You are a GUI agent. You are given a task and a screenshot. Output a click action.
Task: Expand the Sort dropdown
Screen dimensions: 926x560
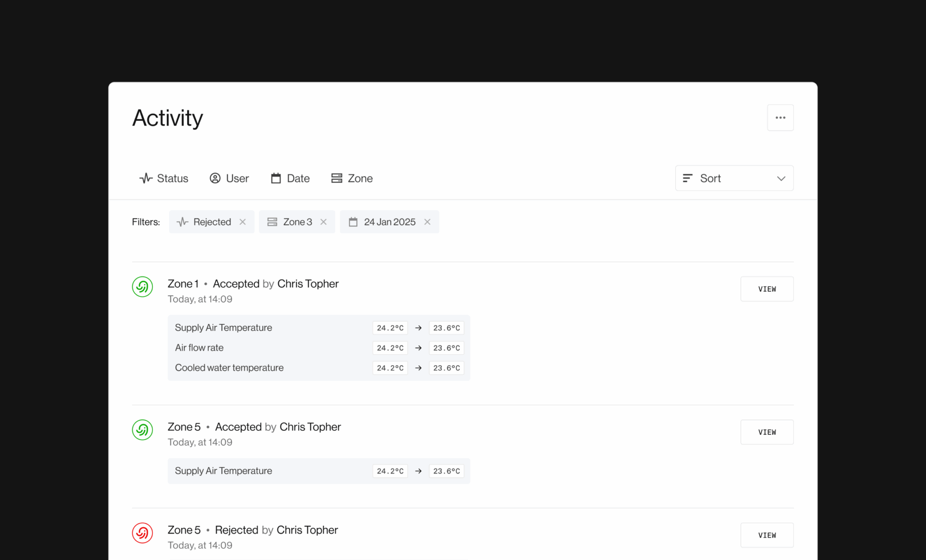point(734,178)
